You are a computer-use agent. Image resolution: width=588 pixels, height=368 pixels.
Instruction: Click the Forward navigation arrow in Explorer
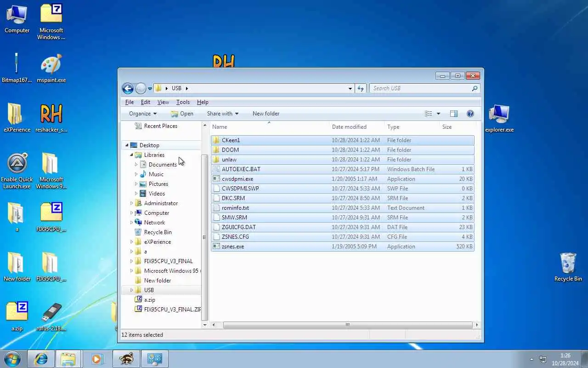coord(141,88)
